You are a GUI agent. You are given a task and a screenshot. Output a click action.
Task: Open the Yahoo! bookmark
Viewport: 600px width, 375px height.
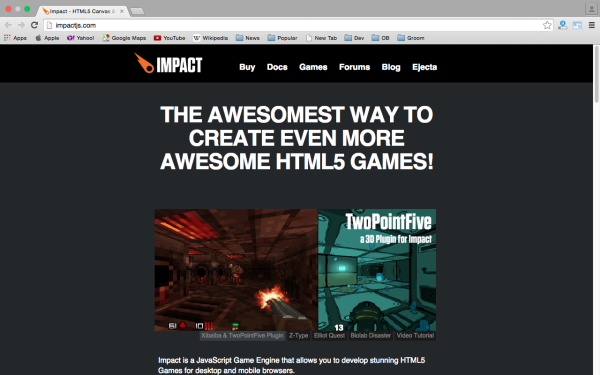[80, 38]
